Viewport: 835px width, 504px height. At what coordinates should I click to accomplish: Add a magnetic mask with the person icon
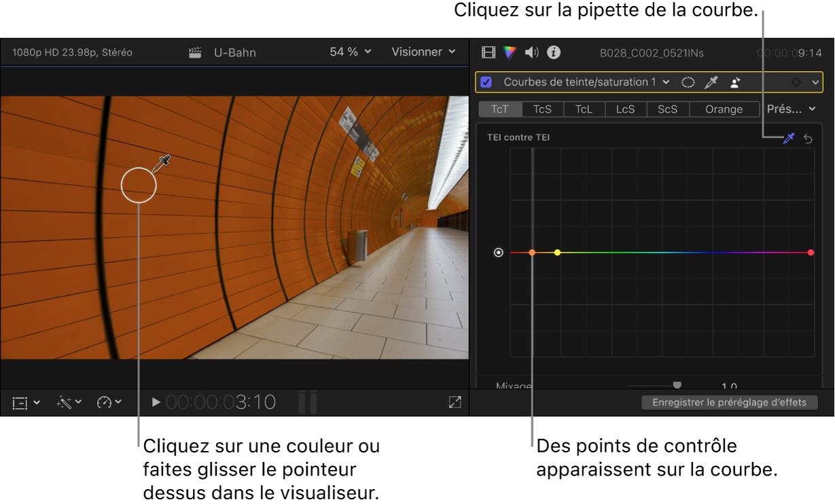(735, 82)
